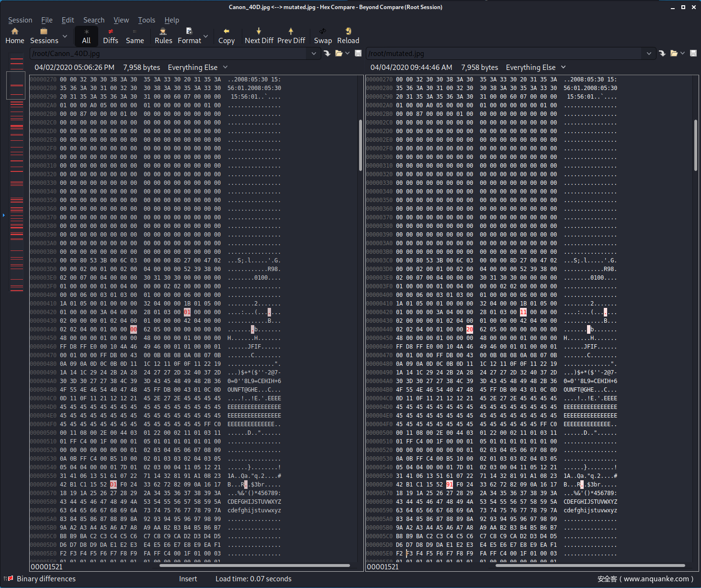Click the Rules referee icon
The image size is (701, 588).
163,32
